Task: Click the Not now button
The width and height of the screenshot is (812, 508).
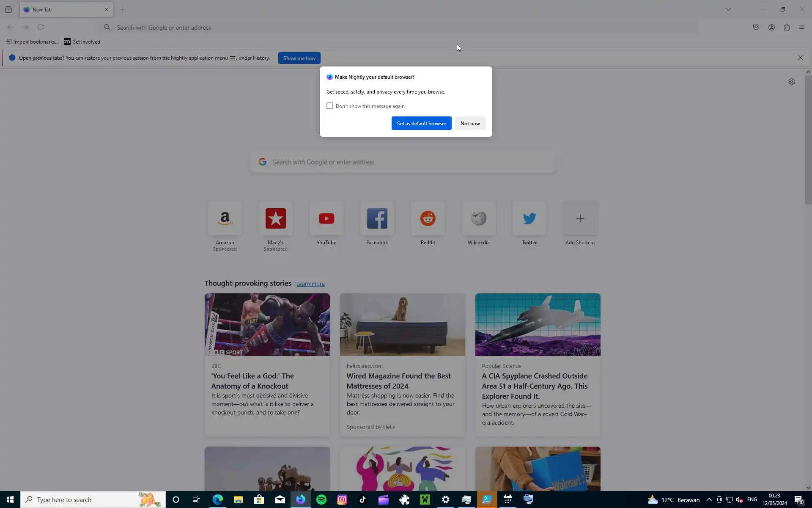Action: click(470, 123)
